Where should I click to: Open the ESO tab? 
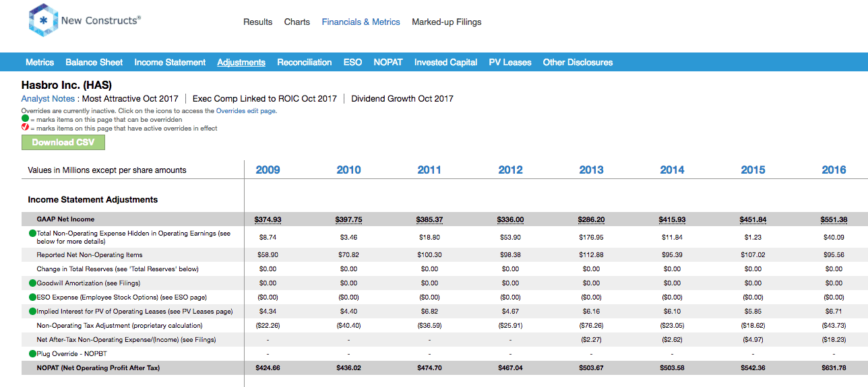(353, 62)
